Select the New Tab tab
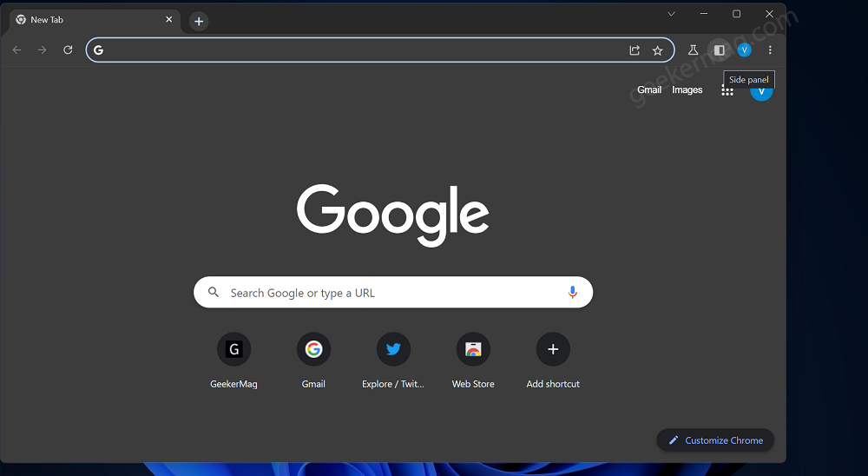Screen dimensions: 868x476 coord(94,21)
